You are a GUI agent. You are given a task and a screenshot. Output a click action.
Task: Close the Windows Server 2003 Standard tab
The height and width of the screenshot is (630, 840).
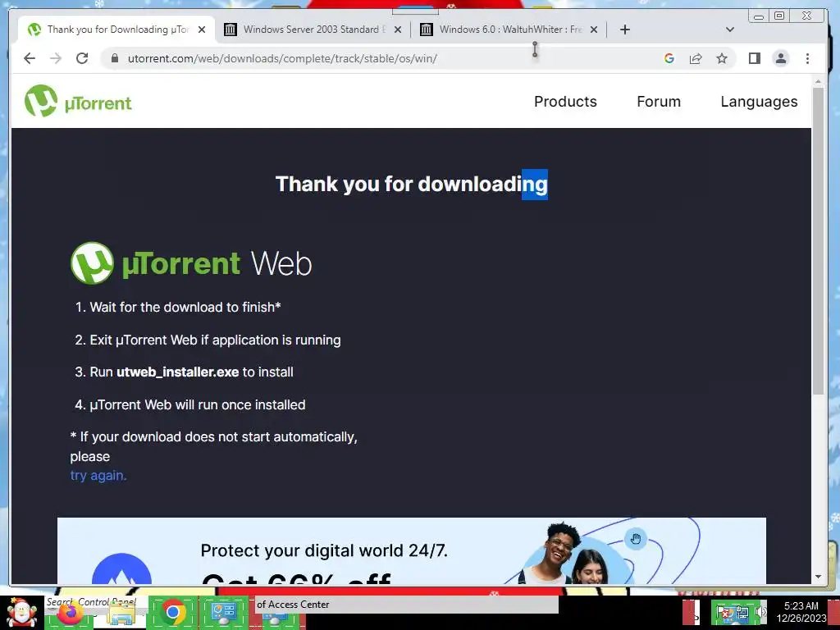[398, 30]
